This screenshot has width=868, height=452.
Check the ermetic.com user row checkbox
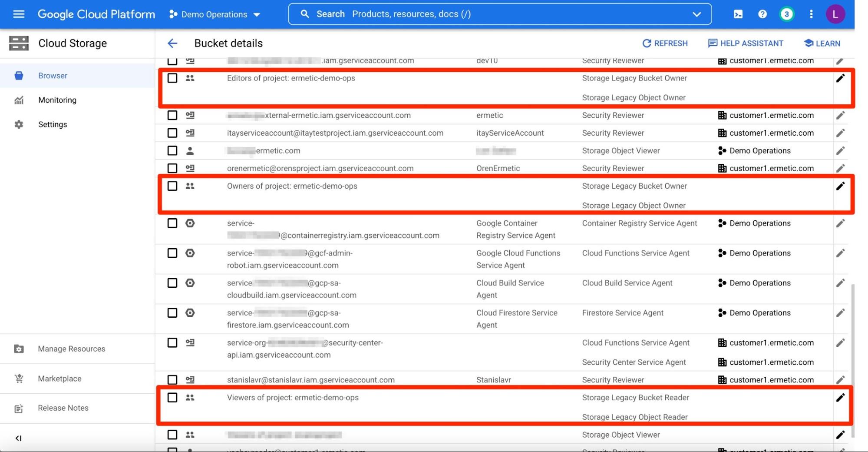point(172,151)
